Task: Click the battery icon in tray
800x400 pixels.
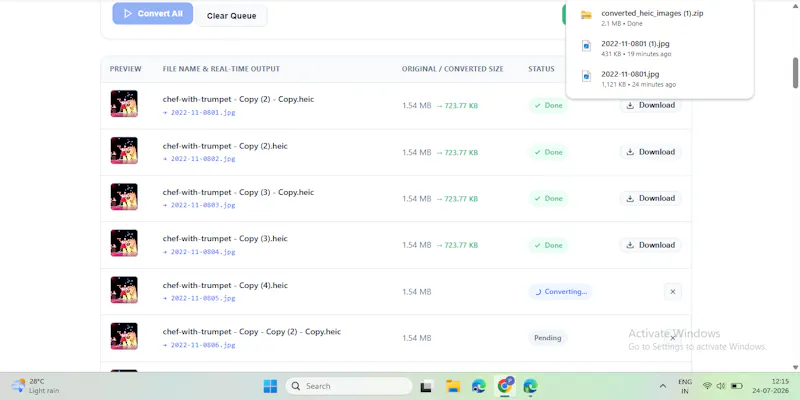Action: pos(736,386)
